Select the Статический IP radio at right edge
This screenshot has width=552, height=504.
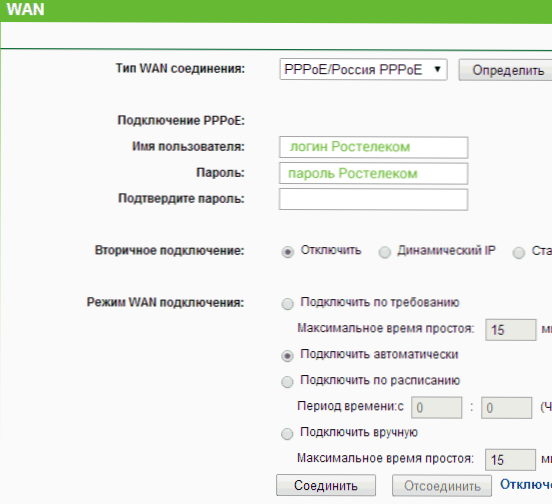(x=519, y=252)
